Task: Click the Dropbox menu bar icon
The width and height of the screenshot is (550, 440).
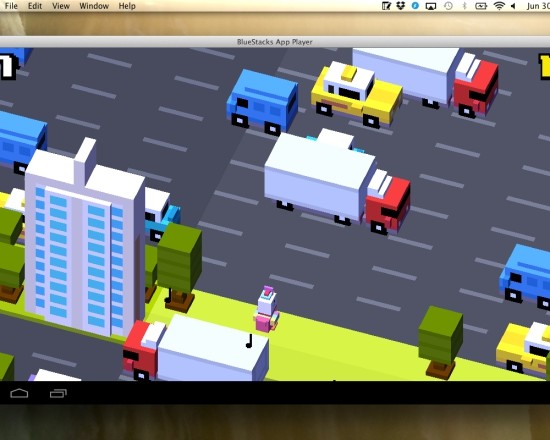Action: pyautogui.click(x=401, y=6)
